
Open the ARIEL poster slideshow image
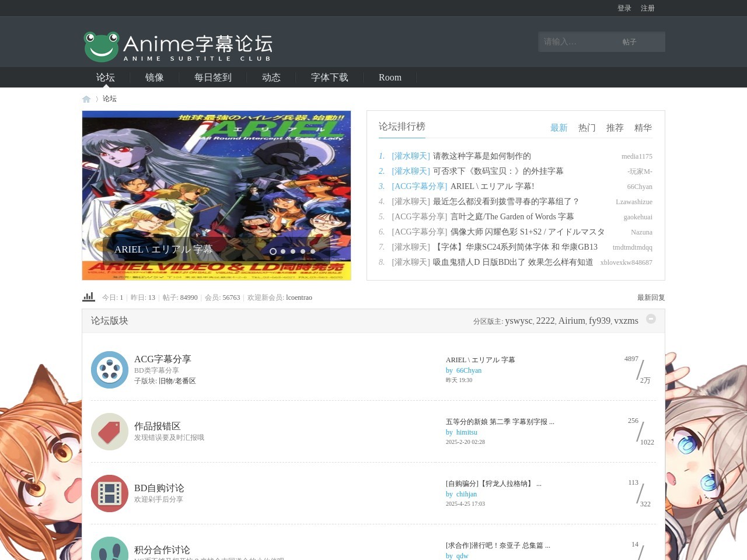pos(217,195)
